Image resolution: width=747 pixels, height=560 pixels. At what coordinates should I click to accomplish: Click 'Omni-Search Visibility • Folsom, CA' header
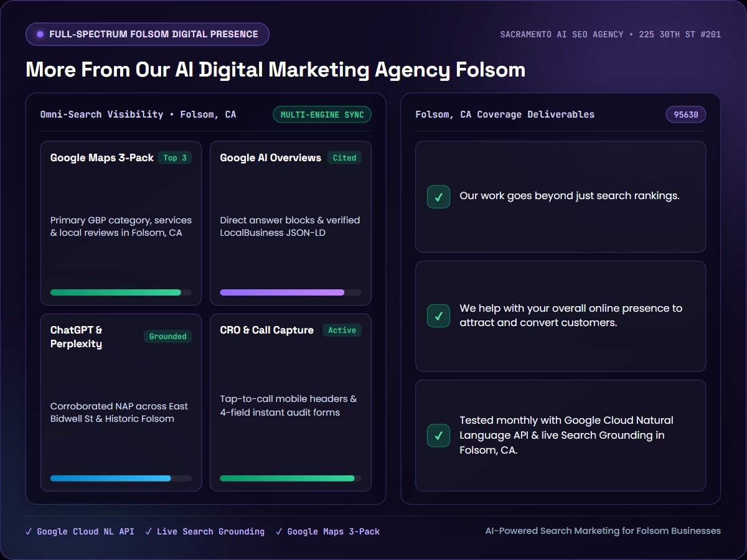pyautogui.click(x=138, y=114)
